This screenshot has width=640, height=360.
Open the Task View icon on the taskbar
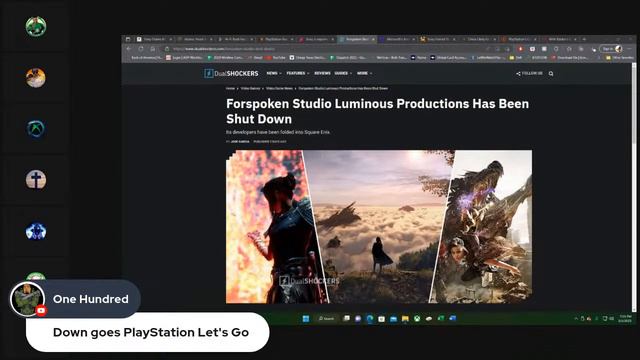click(x=346, y=318)
